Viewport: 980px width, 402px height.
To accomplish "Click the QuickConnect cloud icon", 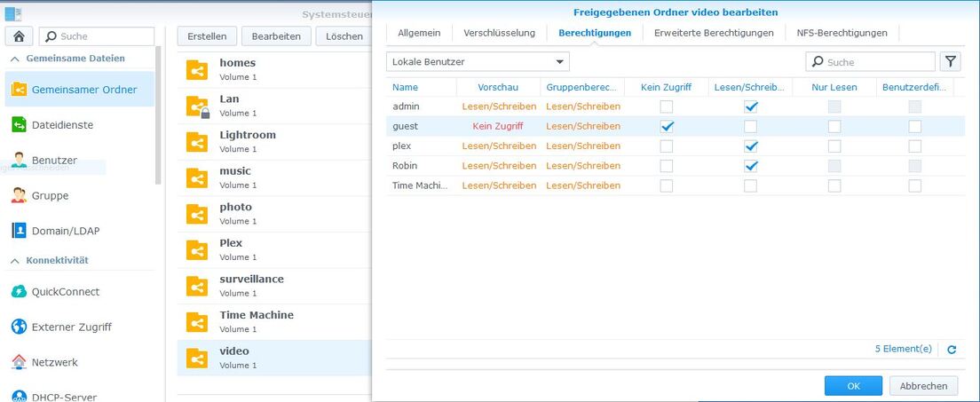I will tap(19, 291).
